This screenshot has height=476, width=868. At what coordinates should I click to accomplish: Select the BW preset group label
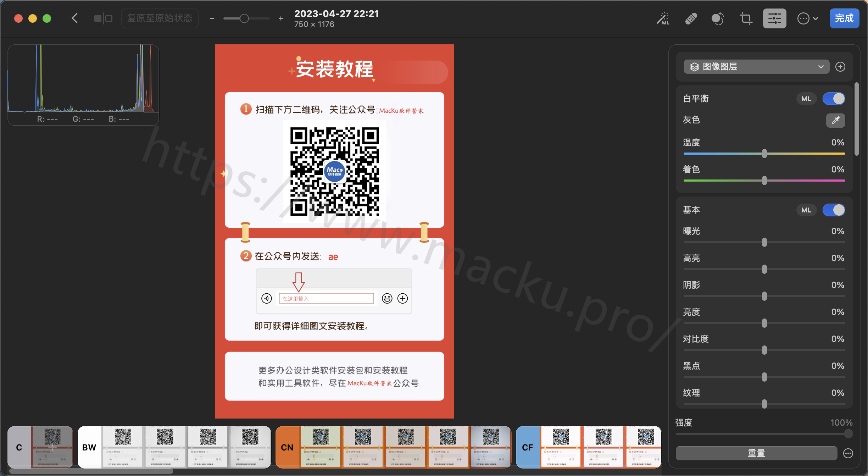point(89,447)
